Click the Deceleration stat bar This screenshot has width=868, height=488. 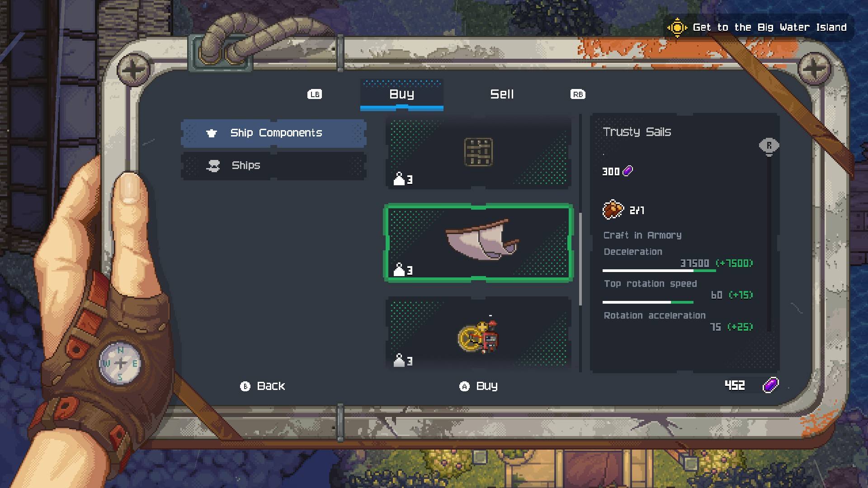pyautogui.click(x=659, y=271)
